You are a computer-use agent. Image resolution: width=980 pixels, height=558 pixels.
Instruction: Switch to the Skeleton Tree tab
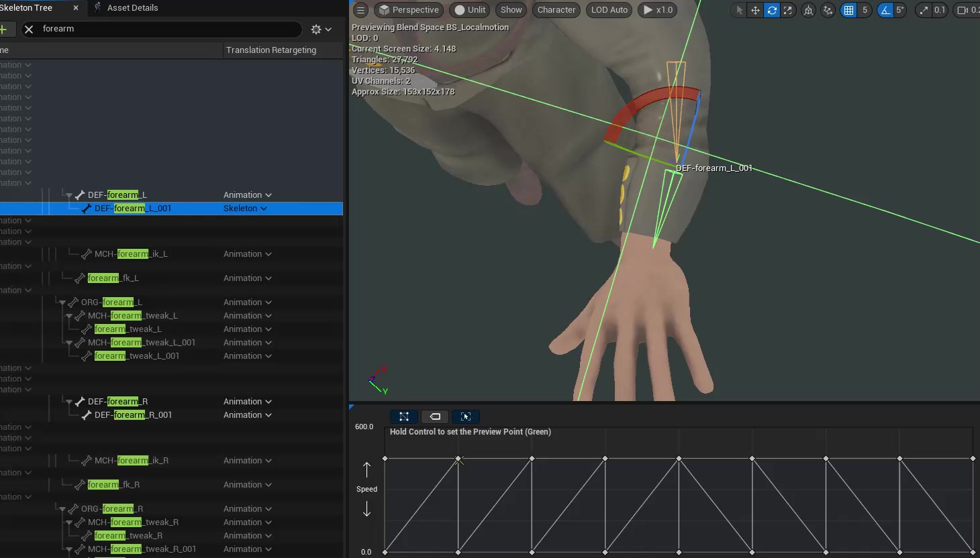pyautogui.click(x=27, y=8)
